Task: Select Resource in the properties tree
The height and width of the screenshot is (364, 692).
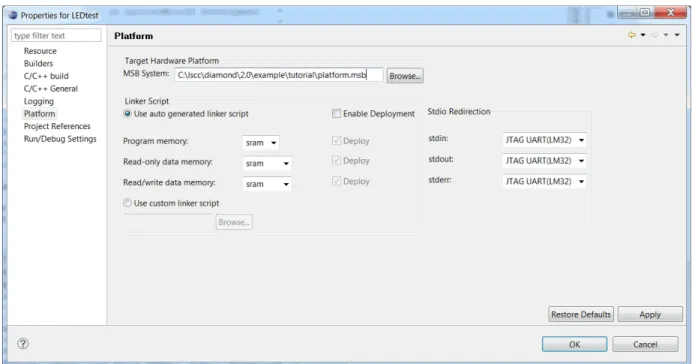Action: (40, 51)
